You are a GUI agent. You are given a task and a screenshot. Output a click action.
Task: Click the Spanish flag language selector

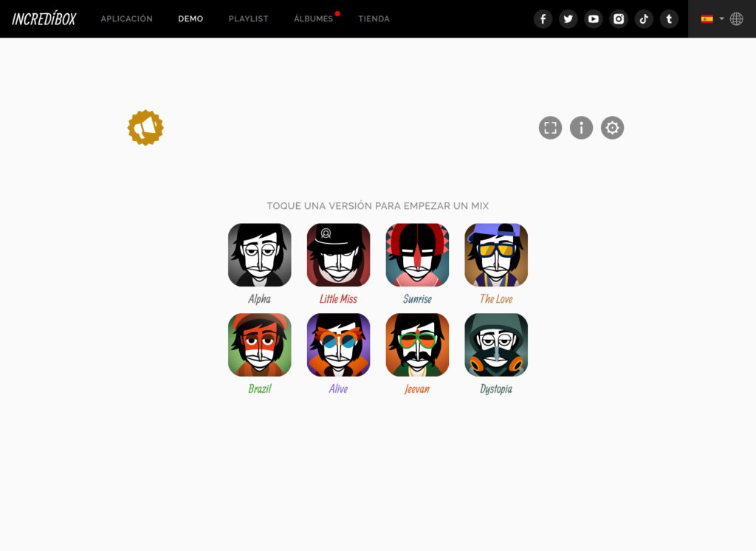[x=707, y=18]
